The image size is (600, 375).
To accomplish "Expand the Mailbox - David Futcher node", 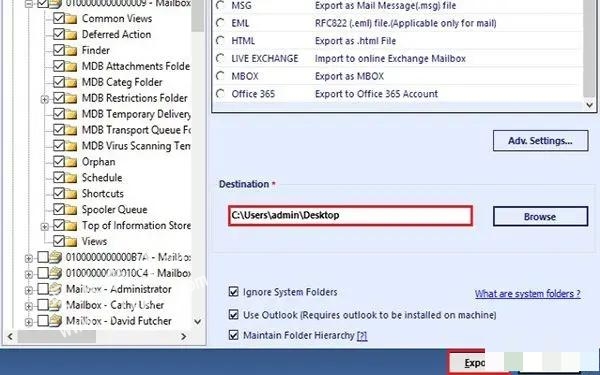I will click(x=29, y=322).
